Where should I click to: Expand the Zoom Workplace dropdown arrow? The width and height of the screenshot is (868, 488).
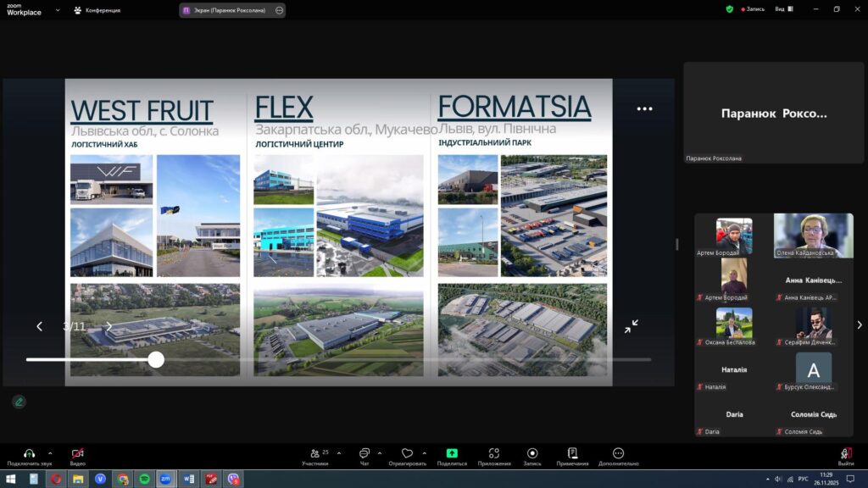[x=58, y=10]
